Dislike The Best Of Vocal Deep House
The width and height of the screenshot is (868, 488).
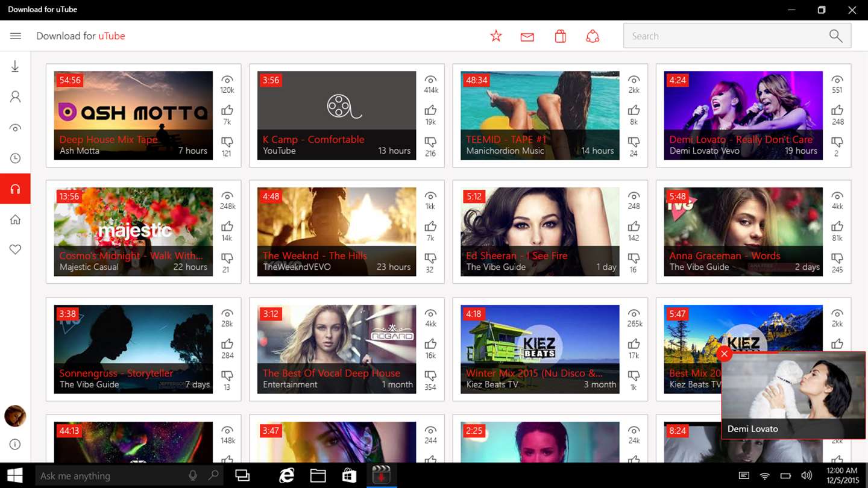point(430,376)
